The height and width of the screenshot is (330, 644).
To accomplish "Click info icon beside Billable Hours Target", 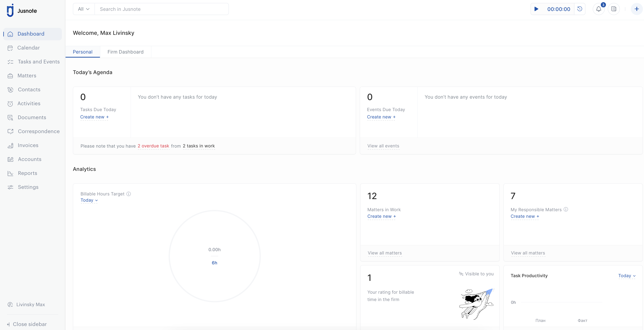I will coord(129,194).
